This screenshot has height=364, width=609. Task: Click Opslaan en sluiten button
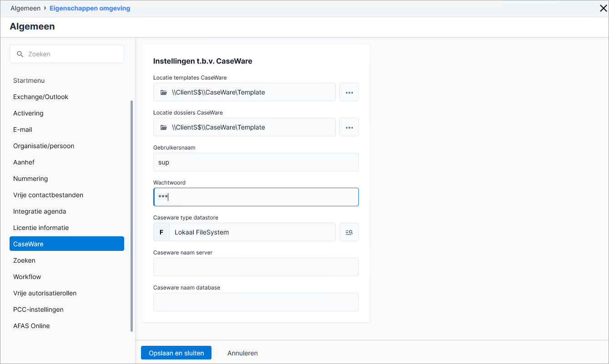[176, 353]
